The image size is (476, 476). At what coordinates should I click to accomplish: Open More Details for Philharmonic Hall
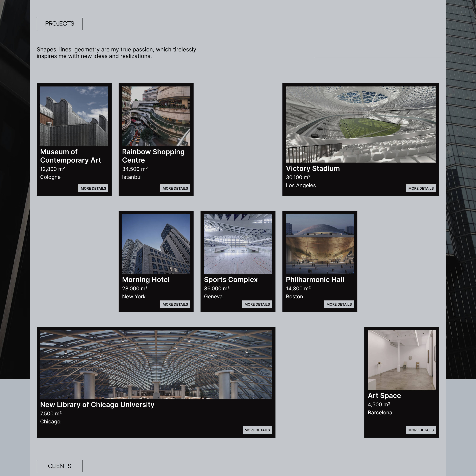tap(339, 304)
